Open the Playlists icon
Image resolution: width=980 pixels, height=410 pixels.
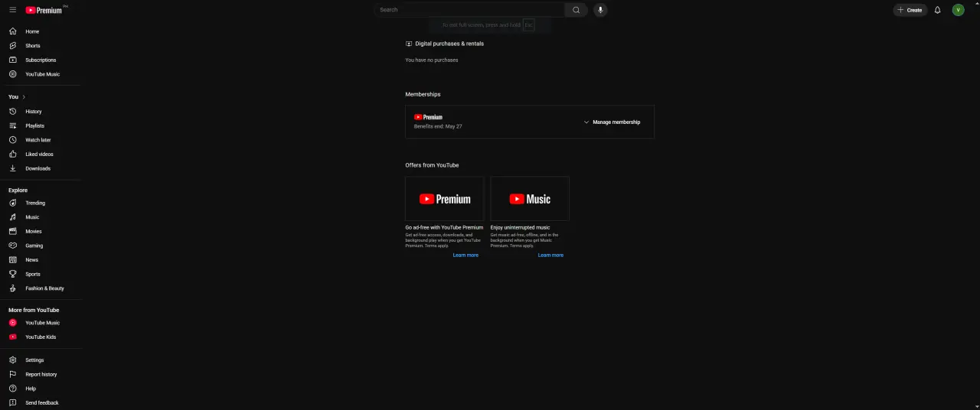tap(12, 125)
